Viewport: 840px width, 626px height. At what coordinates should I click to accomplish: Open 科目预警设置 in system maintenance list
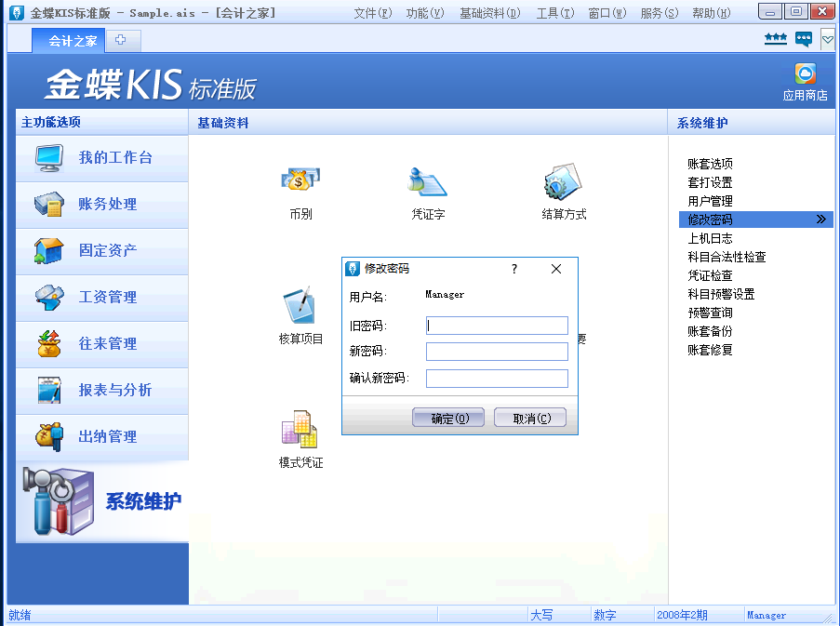point(721,294)
